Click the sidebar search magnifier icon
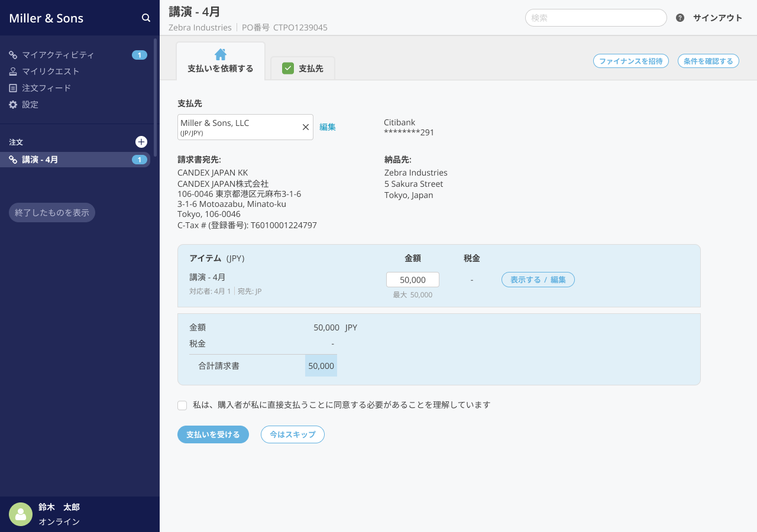 [x=146, y=18]
